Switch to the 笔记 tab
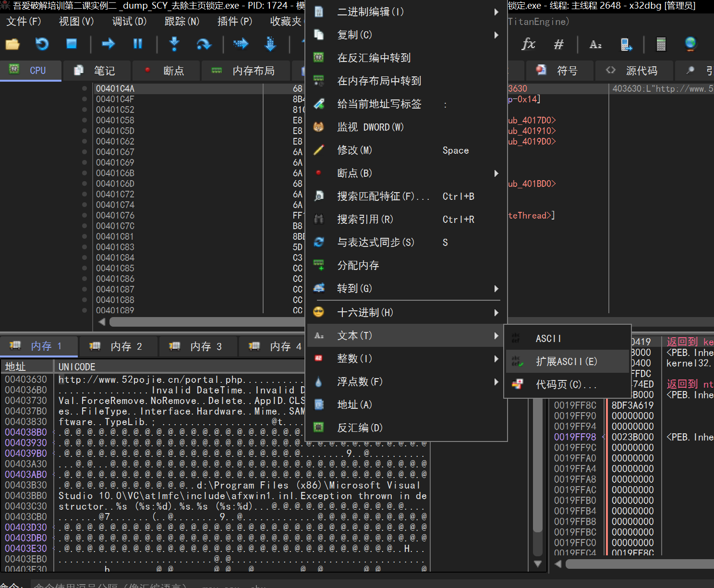 click(x=96, y=71)
